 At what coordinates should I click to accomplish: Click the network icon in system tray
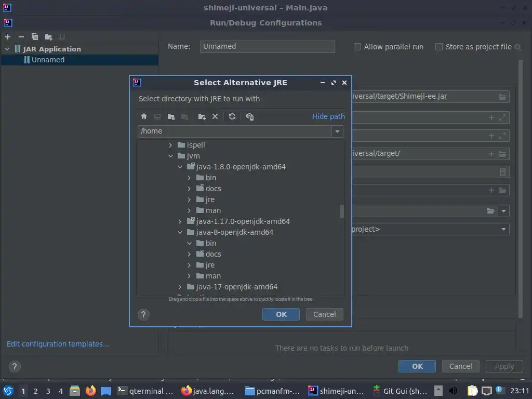pyautogui.click(x=486, y=391)
